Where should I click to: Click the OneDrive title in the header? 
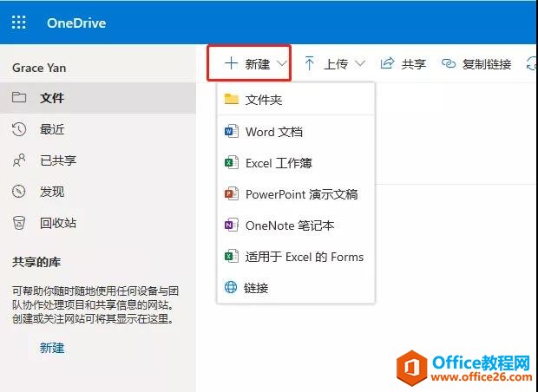click(x=76, y=23)
